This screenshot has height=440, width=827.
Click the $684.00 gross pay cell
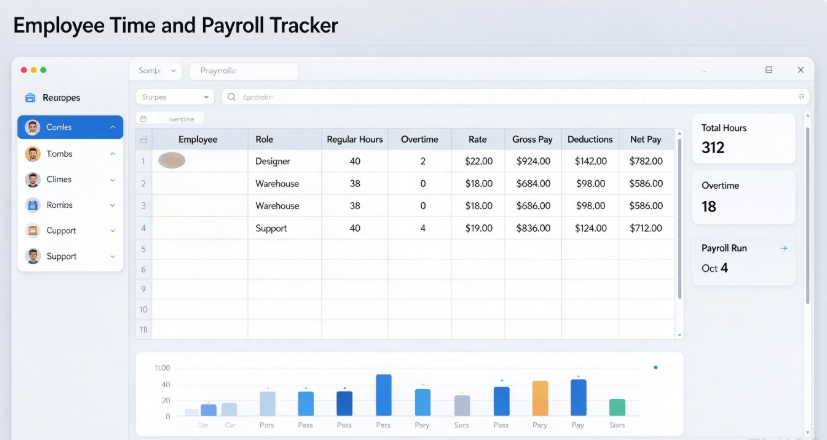pos(533,184)
